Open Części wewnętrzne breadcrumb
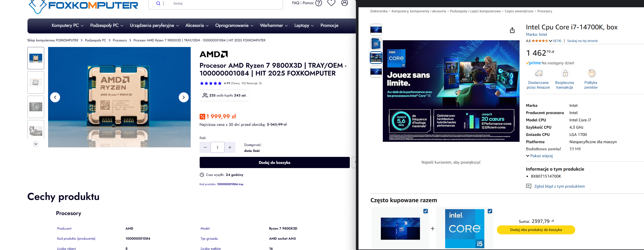 [519, 11]
